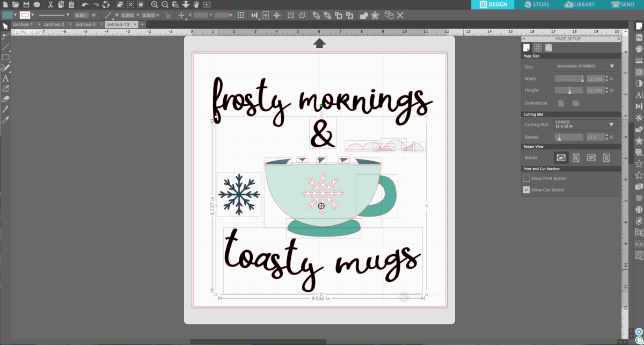
Task: Click the Zoom In magnifier
Action: click(154, 4)
